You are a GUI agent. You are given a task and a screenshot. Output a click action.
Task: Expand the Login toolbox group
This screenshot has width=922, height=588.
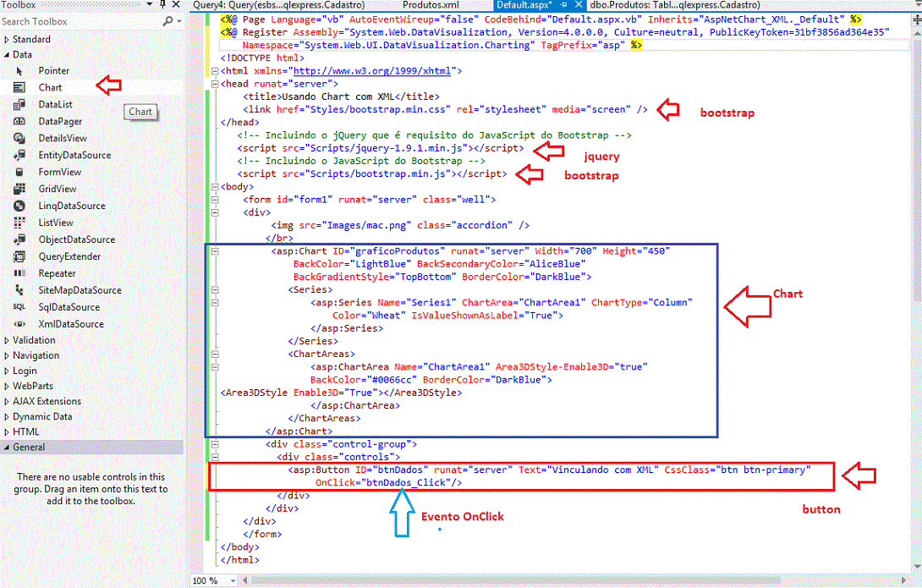pyautogui.click(x=7, y=371)
